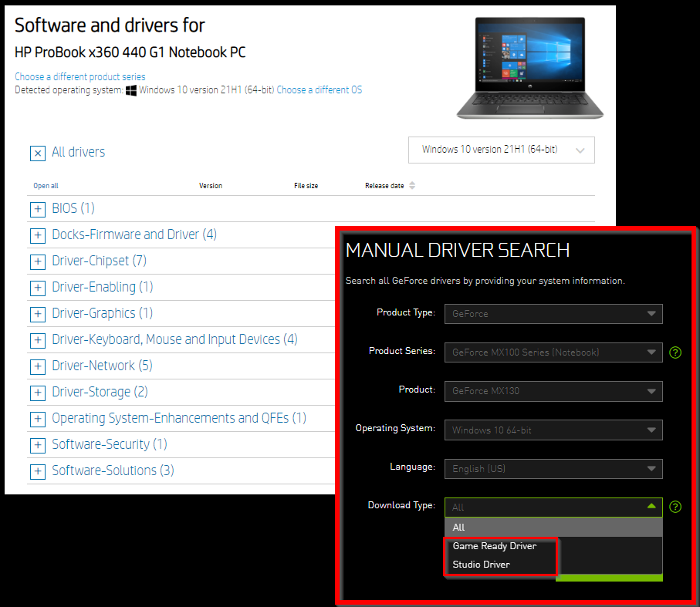The width and height of the screenshot is (700, 607).
Task: Select Studio Driver from the list
Action: 481,564
